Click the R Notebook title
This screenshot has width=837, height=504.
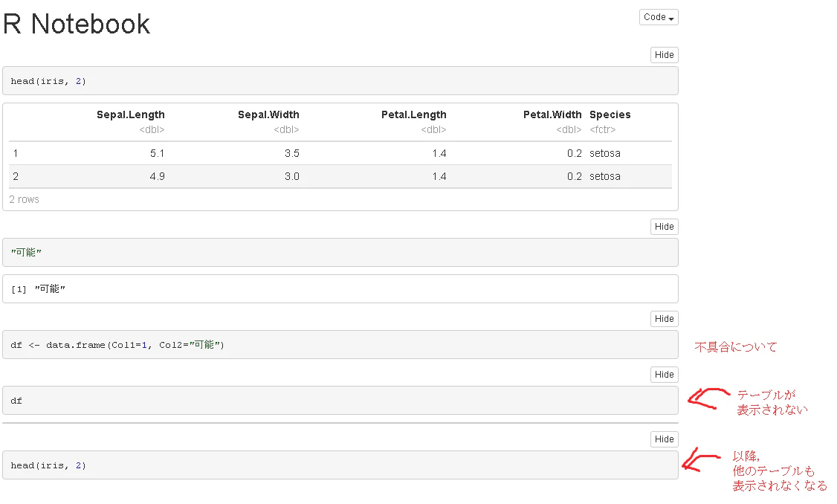[x=77, y=24]
